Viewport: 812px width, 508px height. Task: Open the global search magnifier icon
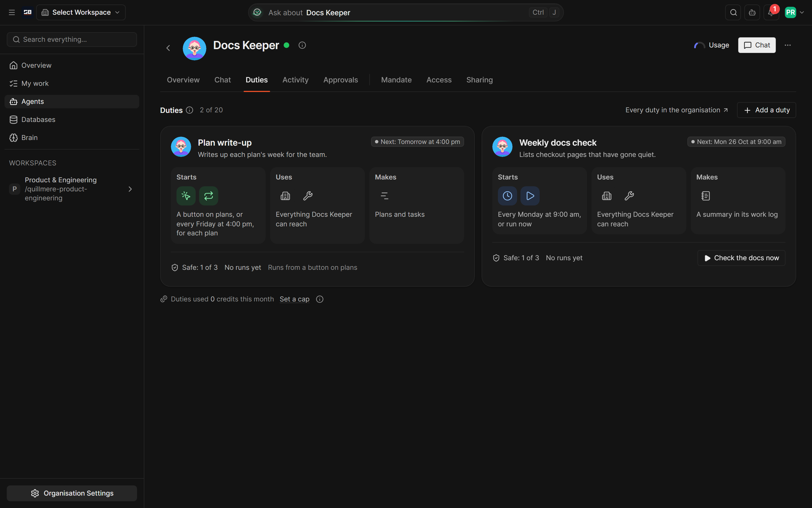point(733,12)
